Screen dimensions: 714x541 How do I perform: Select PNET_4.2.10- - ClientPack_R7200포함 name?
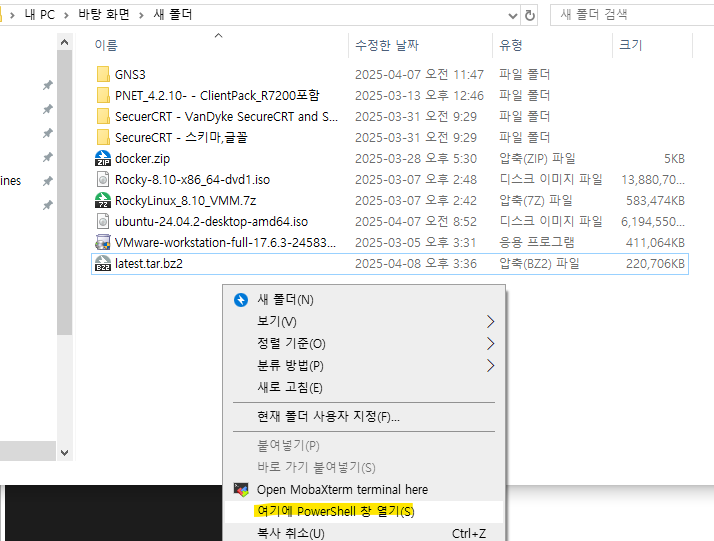click(217, 96)
